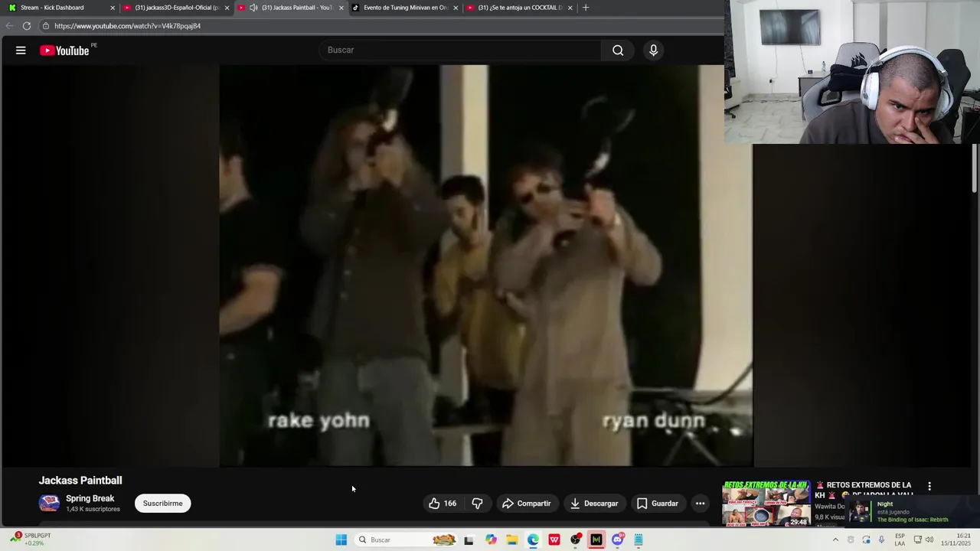Image resolution: width=980 pixels, height=551 pixels.
Task: Go to the YouTube home logo
Action: click(x=64, y=51)
